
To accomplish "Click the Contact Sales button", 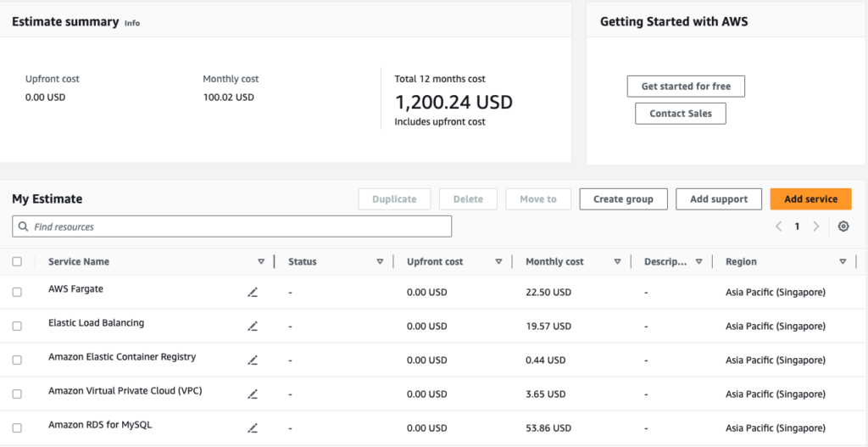I will (681, 114).
